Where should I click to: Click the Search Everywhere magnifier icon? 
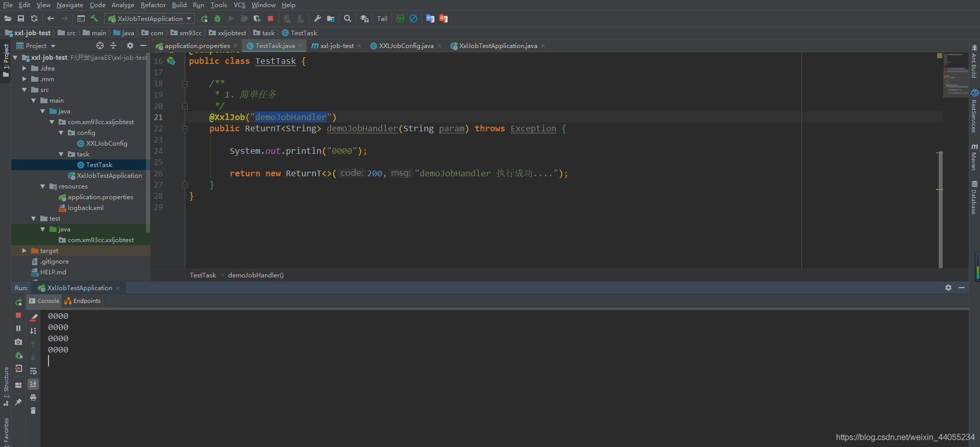[x=348, y=18]
